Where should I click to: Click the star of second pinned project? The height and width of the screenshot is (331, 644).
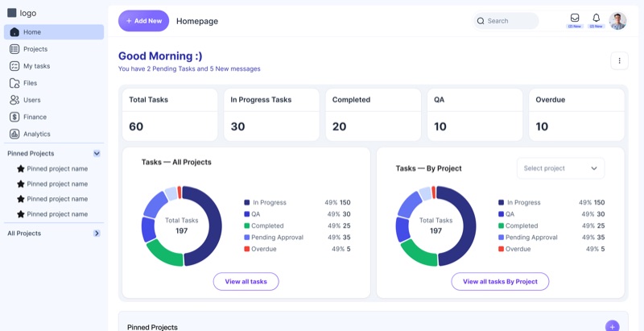click(x=21, y=184)
